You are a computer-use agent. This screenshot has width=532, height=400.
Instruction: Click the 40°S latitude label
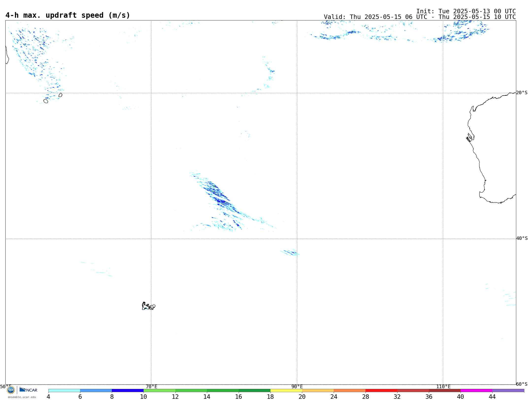522,238
